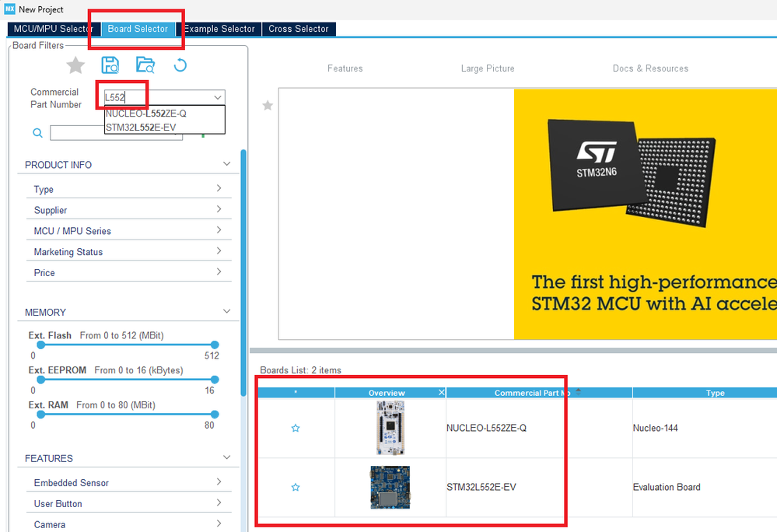777x532 pixels.
Task: Click the Ext. Flash slider maximum handle
Action: (x=215, y=345)
